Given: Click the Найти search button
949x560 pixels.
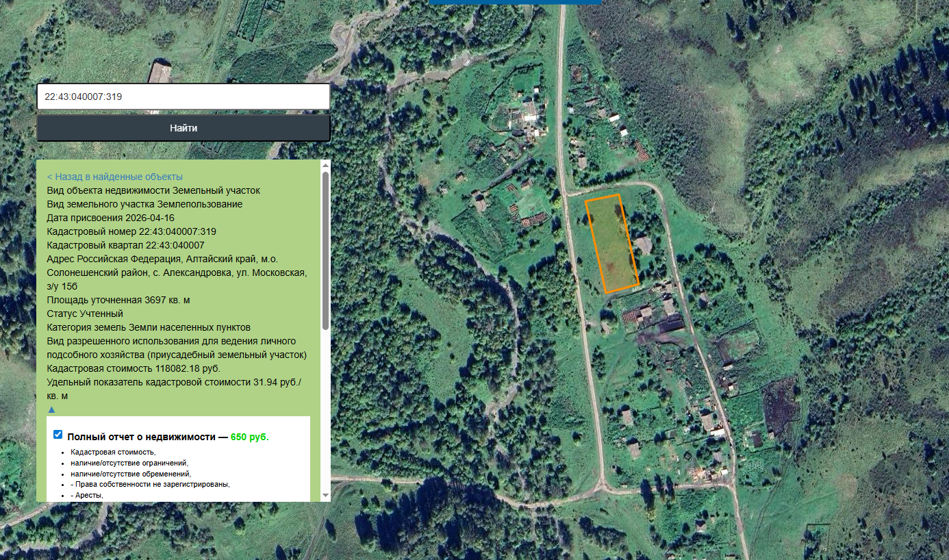Looking at the screenshot, I should 184,128.
